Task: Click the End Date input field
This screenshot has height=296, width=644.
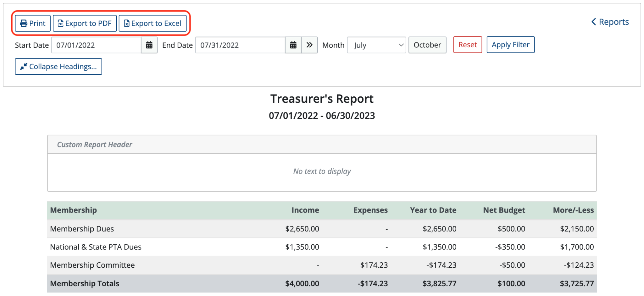Action: (x=239, y=45)
